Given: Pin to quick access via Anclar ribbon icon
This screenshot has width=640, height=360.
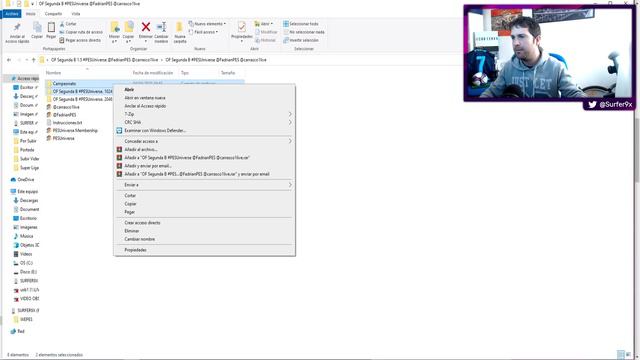Looking at the screenshot, I should [17, 33].
